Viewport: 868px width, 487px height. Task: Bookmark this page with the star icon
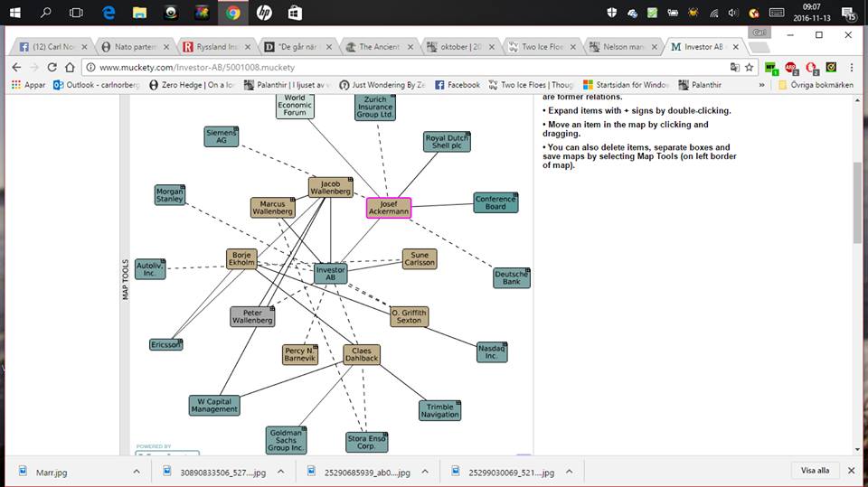coord(749,67)
